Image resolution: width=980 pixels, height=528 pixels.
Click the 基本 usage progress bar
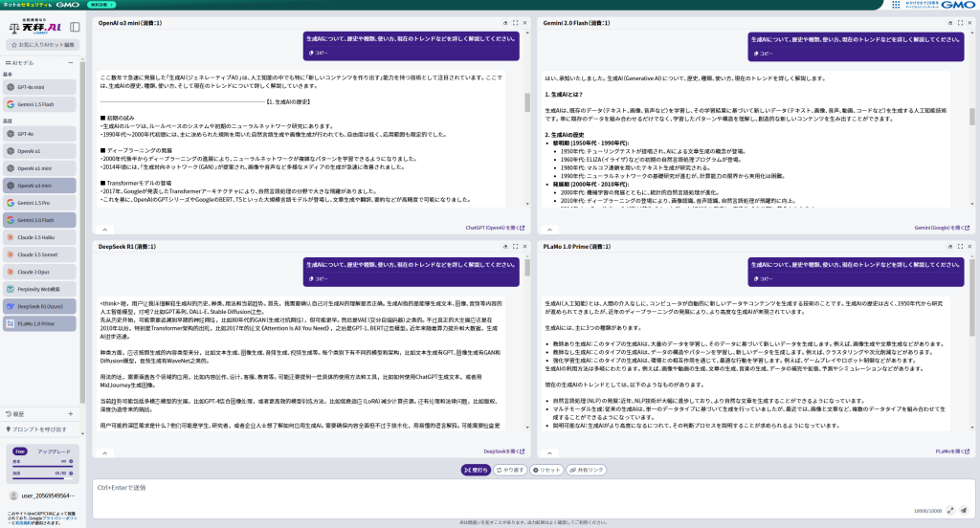[x=42, y=466]
